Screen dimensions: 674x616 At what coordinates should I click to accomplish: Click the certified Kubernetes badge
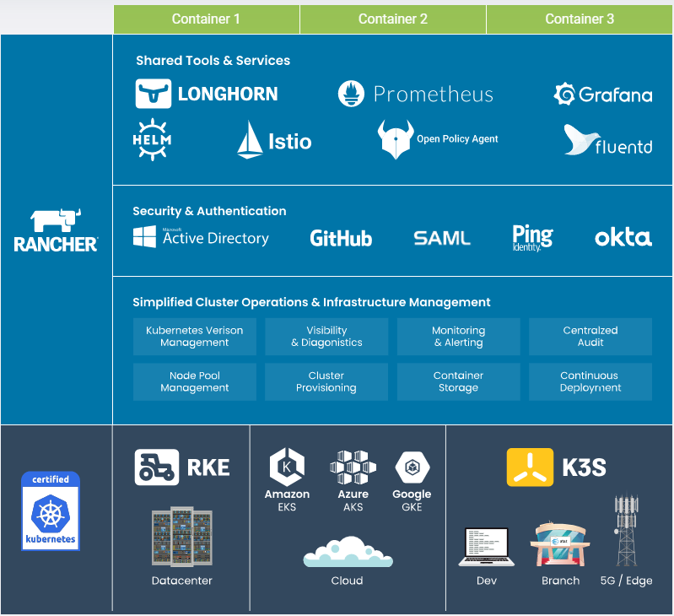click(x=51, y=511)
